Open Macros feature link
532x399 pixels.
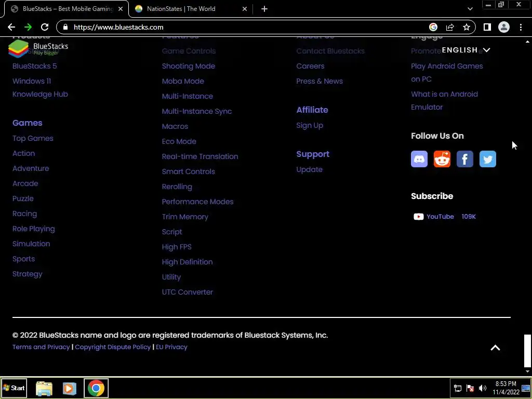175,126
